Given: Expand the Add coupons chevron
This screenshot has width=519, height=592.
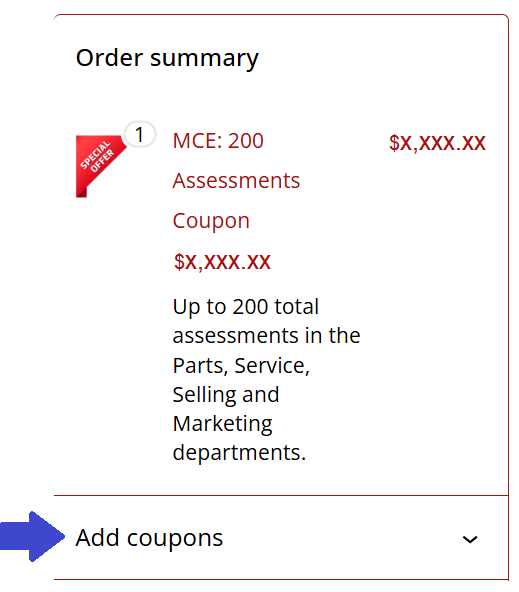Looking at the screenshot, I should [x=470, y=539].
